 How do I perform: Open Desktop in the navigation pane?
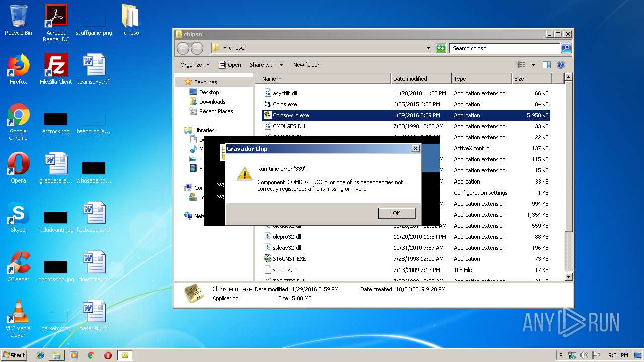[x=209, y=92]
